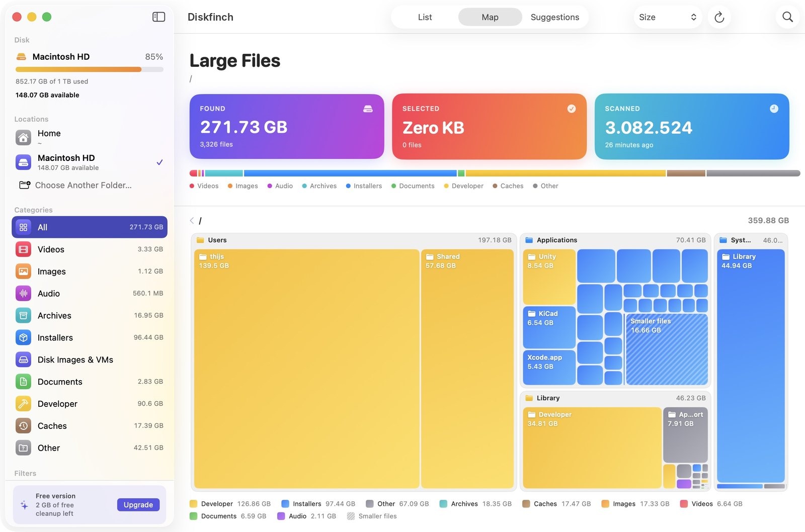The height and width of the screenshot is (532, 805).
Task: Click the Home location icon
Action: pyautogui.click(x=23, y=137)
